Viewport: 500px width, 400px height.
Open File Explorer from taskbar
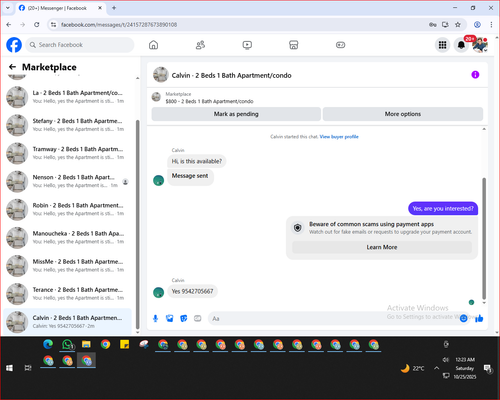pyautogui.click(x=86, y=344)
